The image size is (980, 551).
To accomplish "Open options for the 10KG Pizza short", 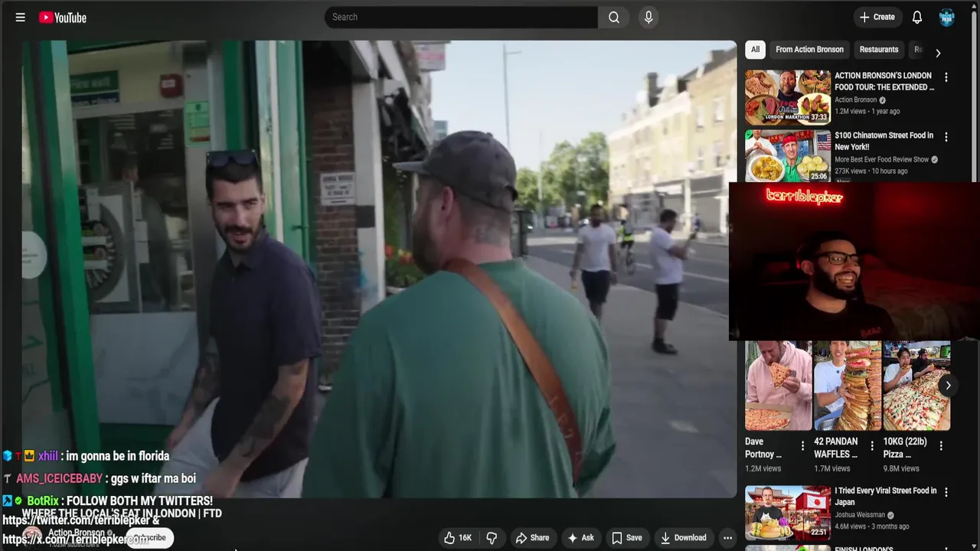I will click(x=941, y=445).
